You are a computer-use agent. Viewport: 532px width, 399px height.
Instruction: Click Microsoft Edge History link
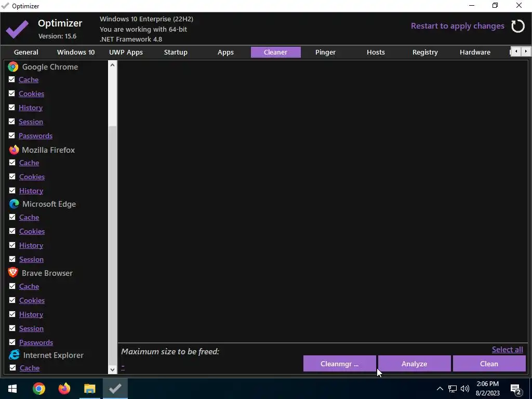tap(31, 245)
